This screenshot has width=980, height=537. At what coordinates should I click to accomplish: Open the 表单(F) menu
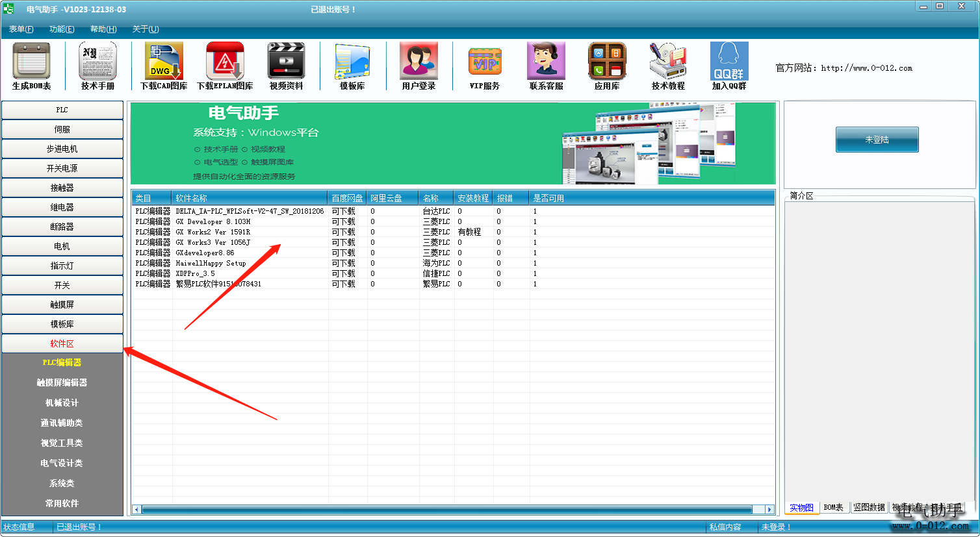pyautogui.click(x=21, y=29)
